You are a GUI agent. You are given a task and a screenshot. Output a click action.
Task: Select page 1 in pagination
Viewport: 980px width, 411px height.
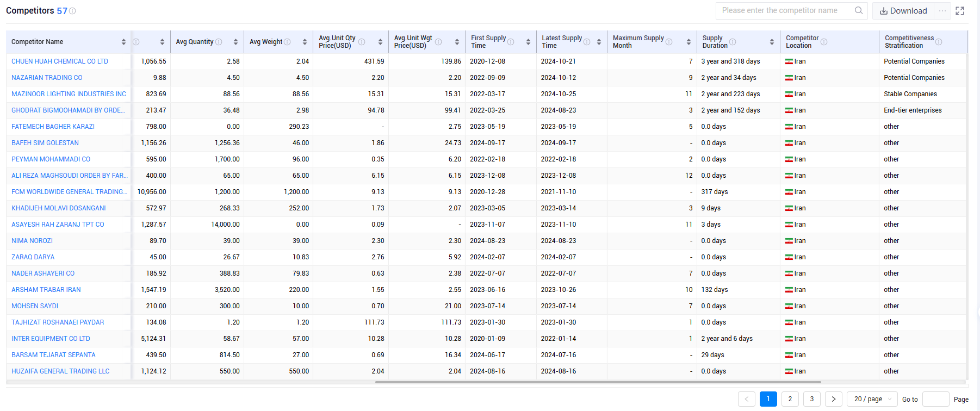[768, 399]
